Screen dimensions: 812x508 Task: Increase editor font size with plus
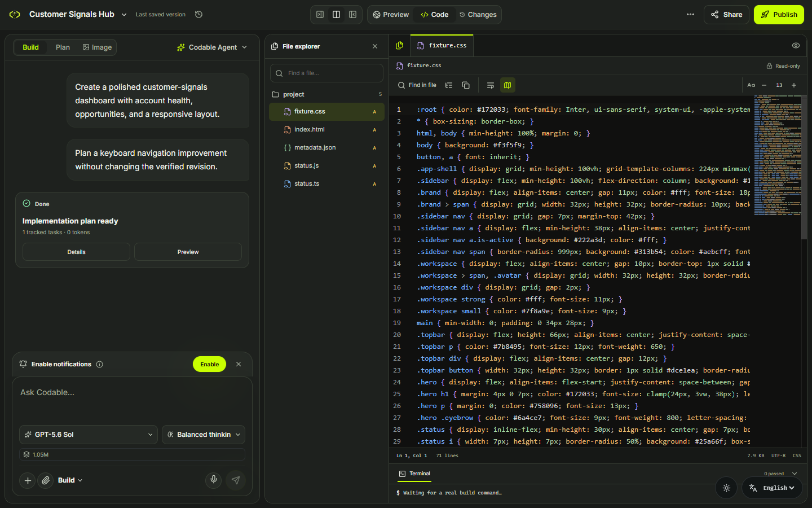coord(794,85)
